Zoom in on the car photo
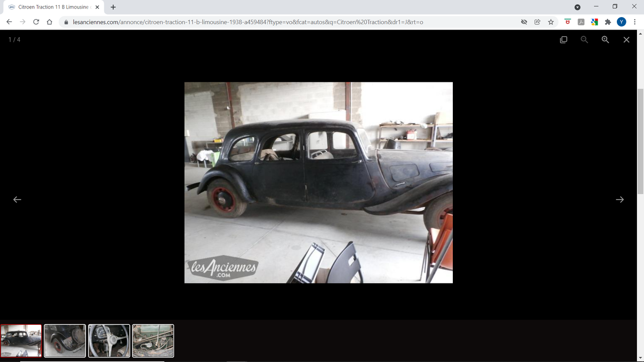Image resolution: width=644 pixels, height=362 pixels. coord(605,40)
